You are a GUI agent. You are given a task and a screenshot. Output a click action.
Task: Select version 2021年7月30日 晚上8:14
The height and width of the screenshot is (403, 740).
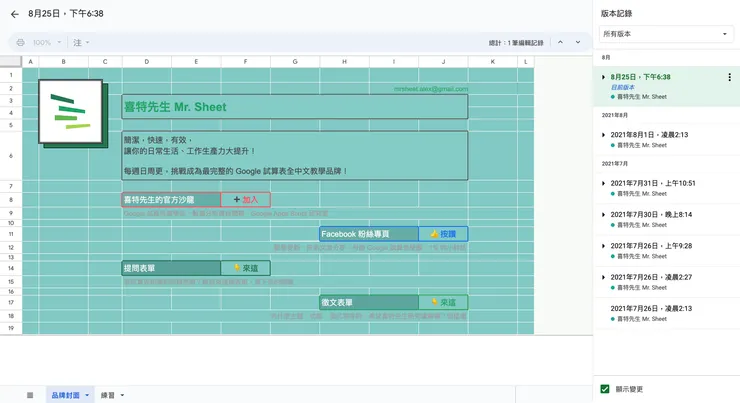(666, 219)
